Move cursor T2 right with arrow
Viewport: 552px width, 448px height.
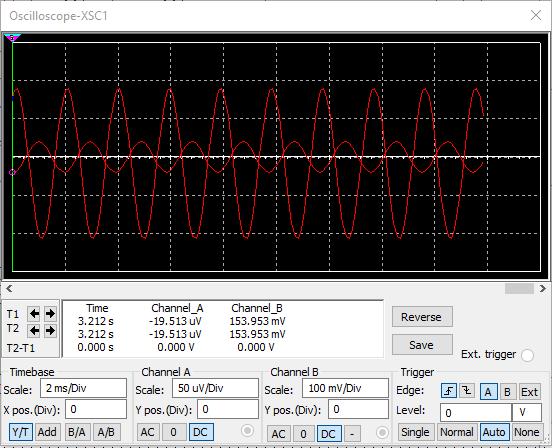tap(50, 330)
